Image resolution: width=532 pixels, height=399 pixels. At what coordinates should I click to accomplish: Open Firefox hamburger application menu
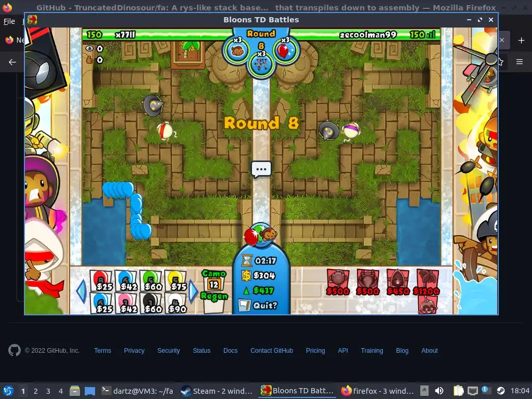click(520, 62)
